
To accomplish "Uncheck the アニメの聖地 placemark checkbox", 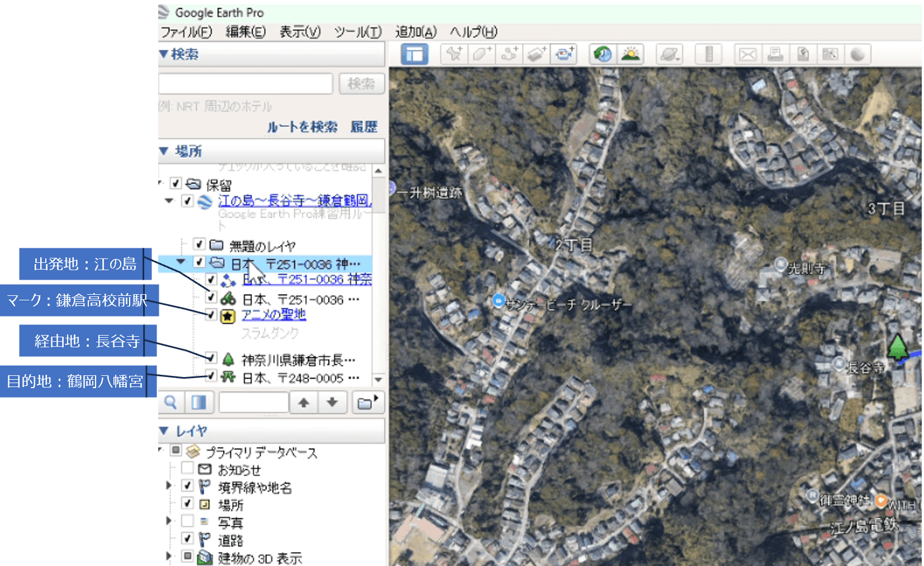I will [x=211, y=315].
